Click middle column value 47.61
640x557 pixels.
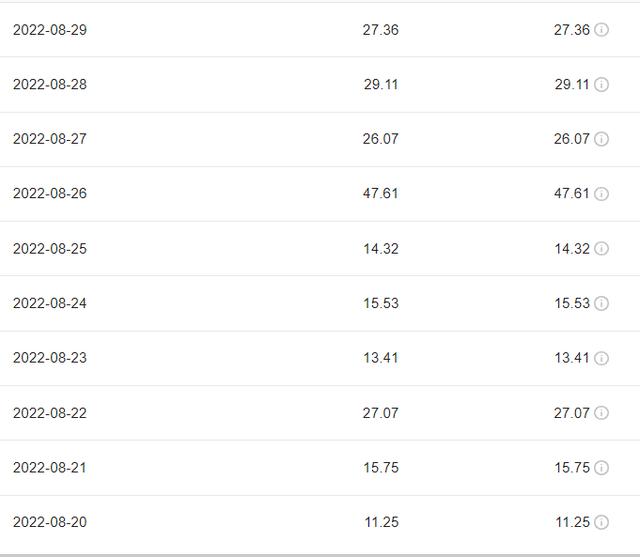pyautogui.click(x=380, y=193)
